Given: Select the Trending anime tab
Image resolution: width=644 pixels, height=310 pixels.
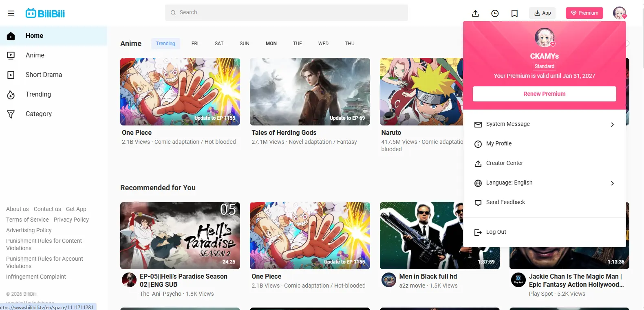Looking at the screenshot, I should pos(165,44).
